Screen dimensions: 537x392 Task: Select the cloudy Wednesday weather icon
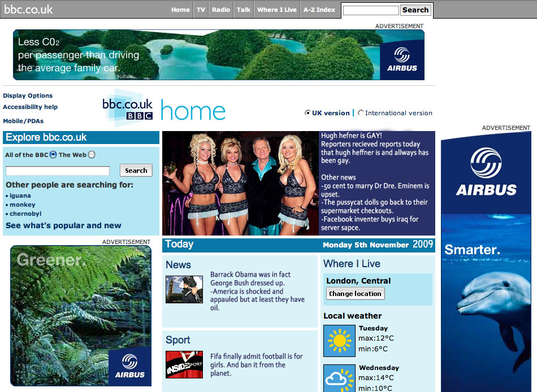339,378
